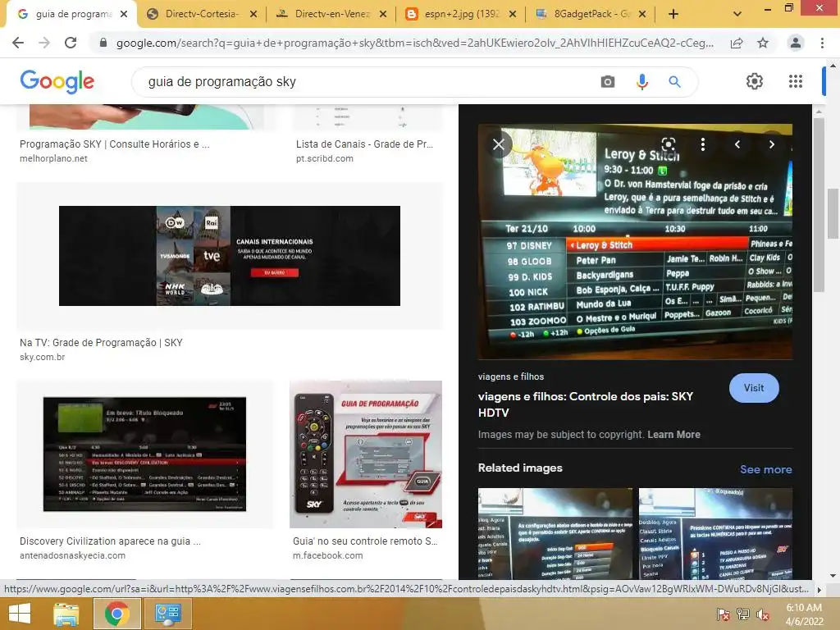Open Control Panel taskbar icon
Image resolution: width=840 pixels, height=630 pixels.
(x=167, y=614)
